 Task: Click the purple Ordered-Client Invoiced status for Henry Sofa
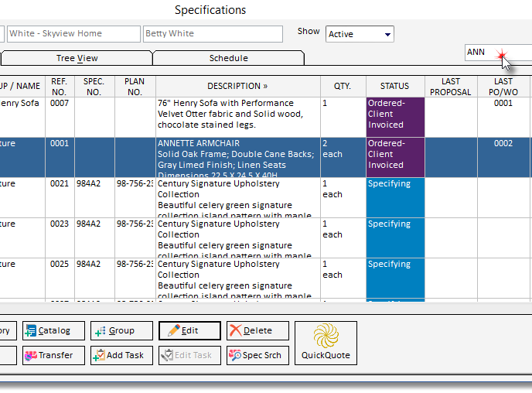[x=394, y=114]
